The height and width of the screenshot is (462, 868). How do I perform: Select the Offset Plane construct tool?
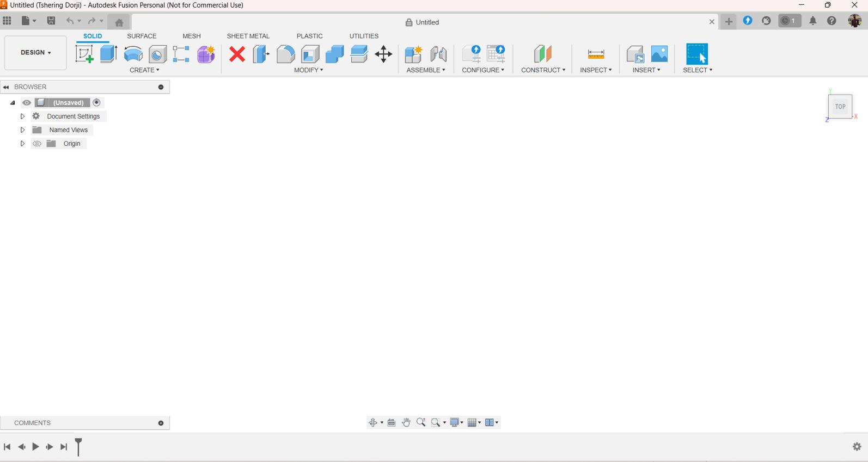click(543, 54)
